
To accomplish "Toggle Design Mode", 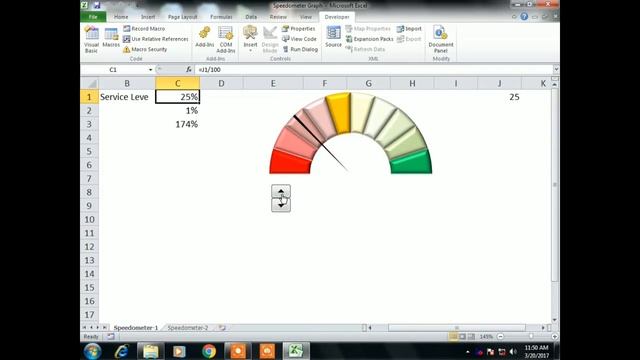I will (x=270, y=40).
